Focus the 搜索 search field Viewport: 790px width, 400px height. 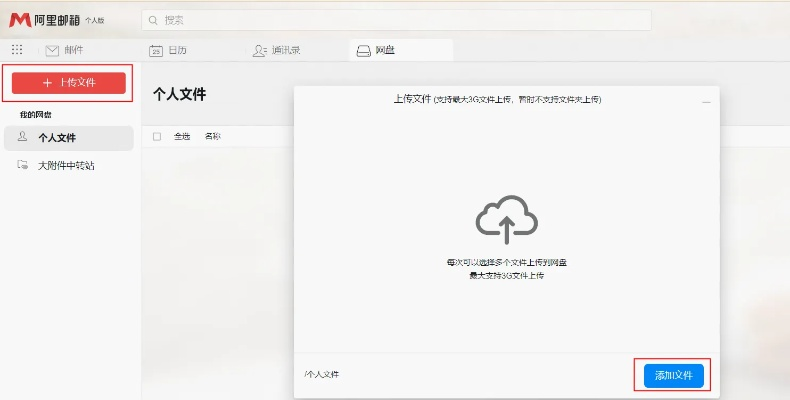400,20
